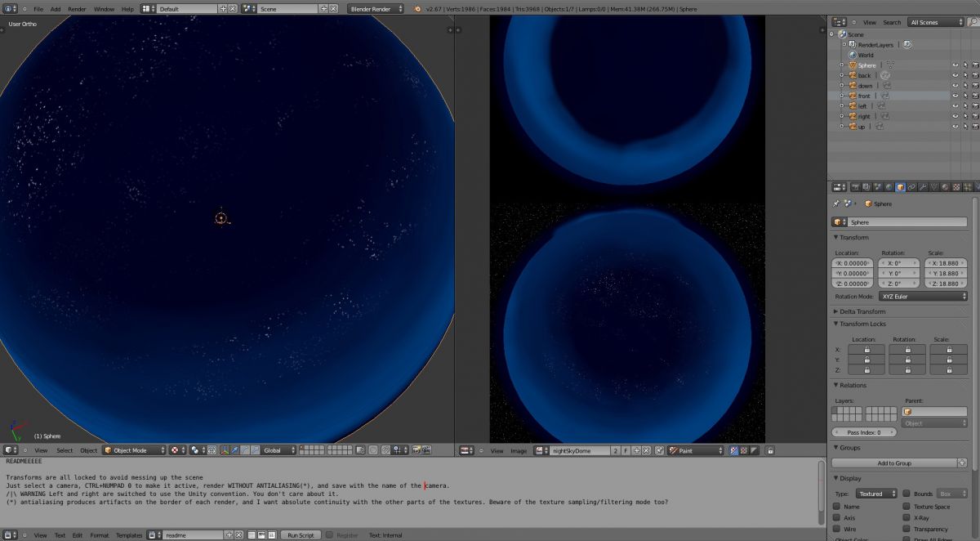Expand the Delta Transform panel
The width and height of the screenshot is (980, 541).
click(x=862, y=311)
